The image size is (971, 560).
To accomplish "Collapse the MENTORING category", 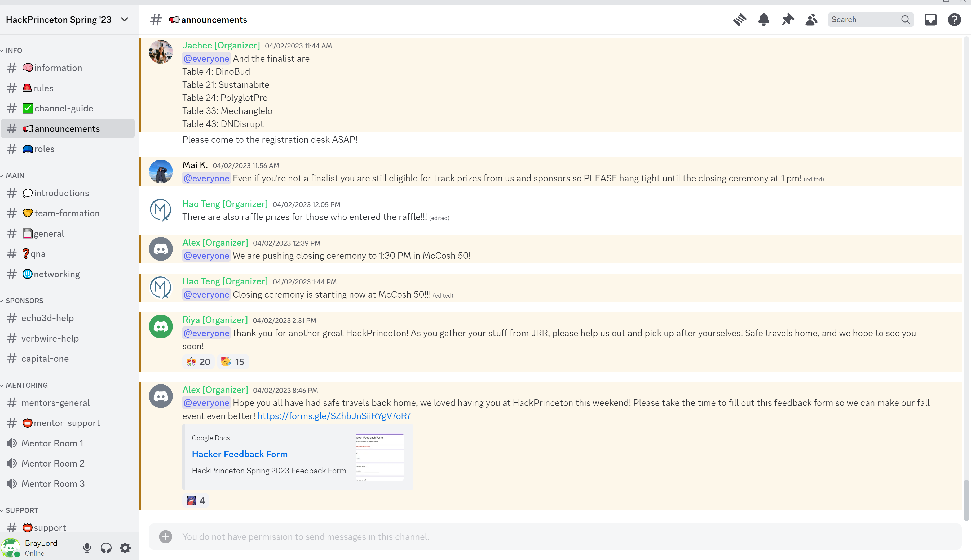I will pyautogui.click(x=26, y=385).
